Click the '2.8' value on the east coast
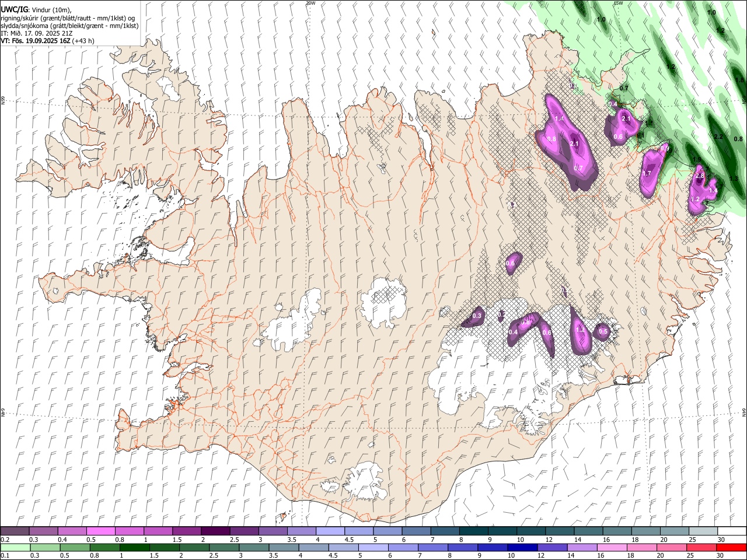The image size is (747, 560). (700, 176)
